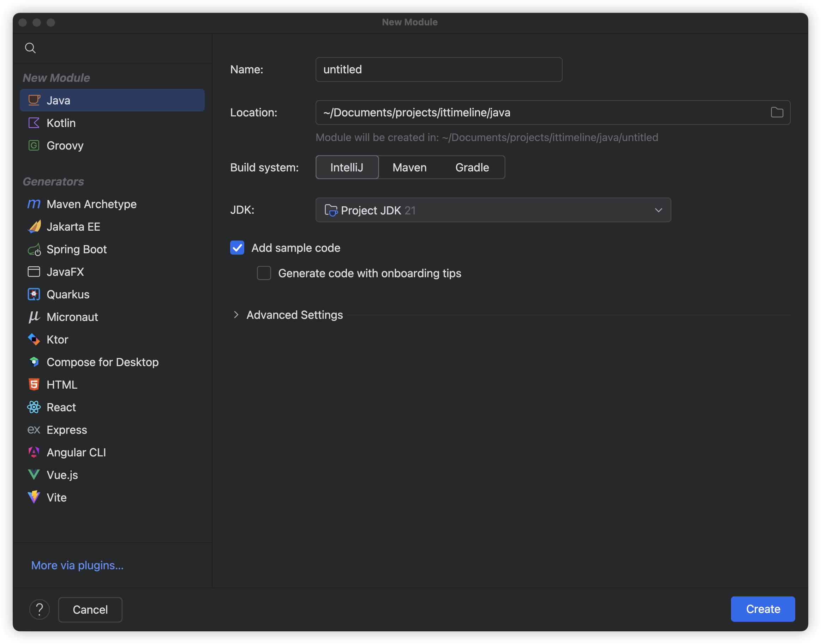Select the Groovy module icon
The height and width of the screenshot is (644, 821).
(x=34, y=146)
